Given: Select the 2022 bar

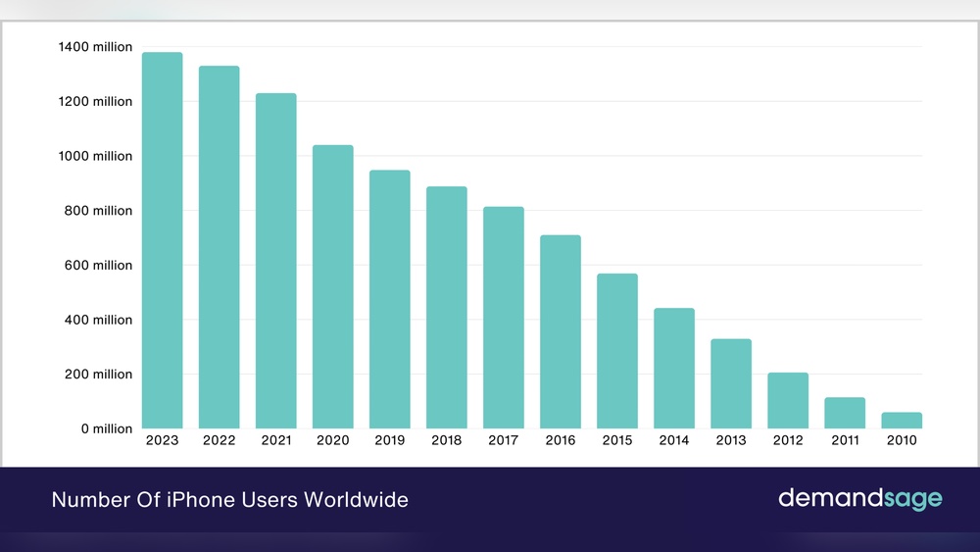Looking at the screenshot, I should 219,247.
